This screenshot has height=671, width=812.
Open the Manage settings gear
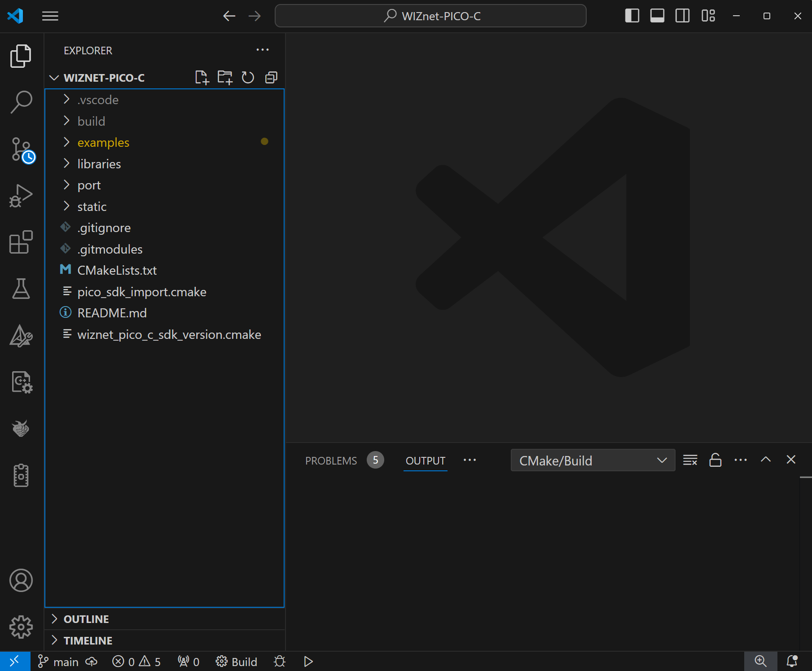click(x=21, y=627)
